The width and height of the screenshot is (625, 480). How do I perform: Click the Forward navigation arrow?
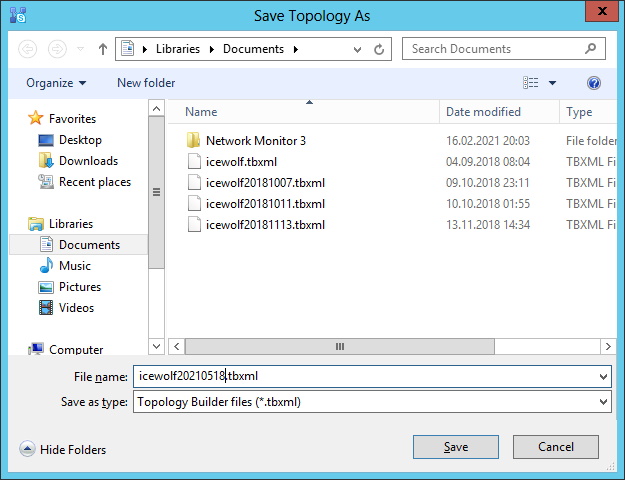point(57,49)
